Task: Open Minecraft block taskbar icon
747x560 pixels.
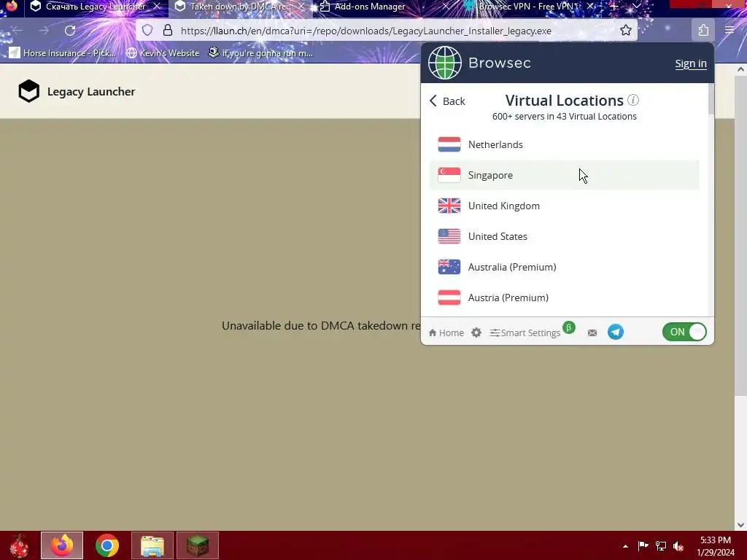Action: coord(198,545)
